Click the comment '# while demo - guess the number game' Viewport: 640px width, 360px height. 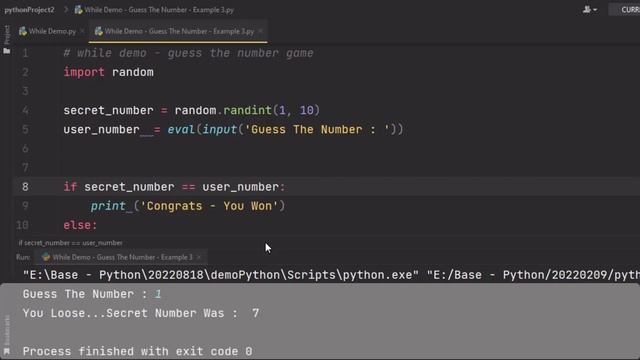189,53
